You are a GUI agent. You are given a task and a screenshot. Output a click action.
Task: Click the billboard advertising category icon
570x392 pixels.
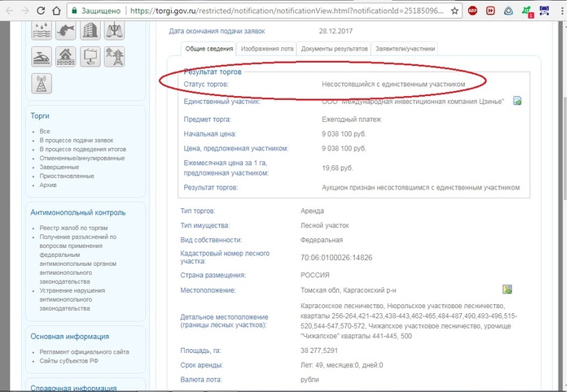91,57
